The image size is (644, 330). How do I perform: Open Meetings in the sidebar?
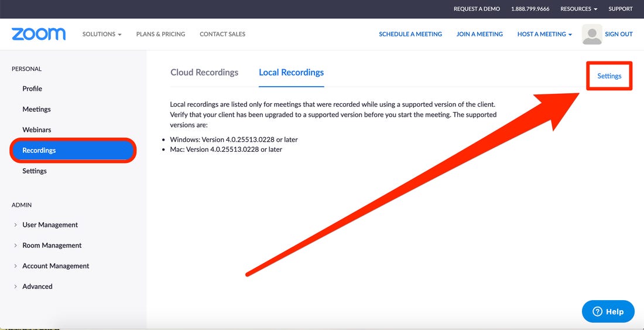(36, 109)
